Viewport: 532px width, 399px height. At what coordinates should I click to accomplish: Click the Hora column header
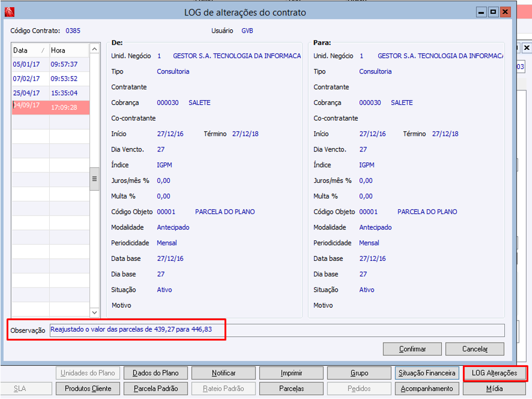pyautogui.click(x=69, y=50)
